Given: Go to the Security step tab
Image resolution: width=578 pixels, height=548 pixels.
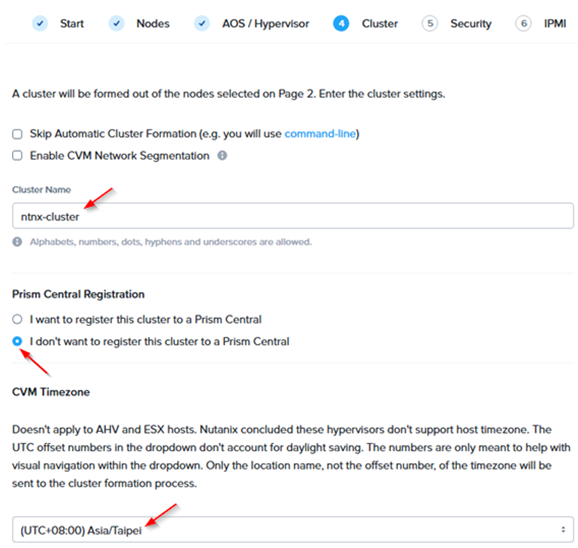Looking at the screenshot, I should tap(471, 24).
